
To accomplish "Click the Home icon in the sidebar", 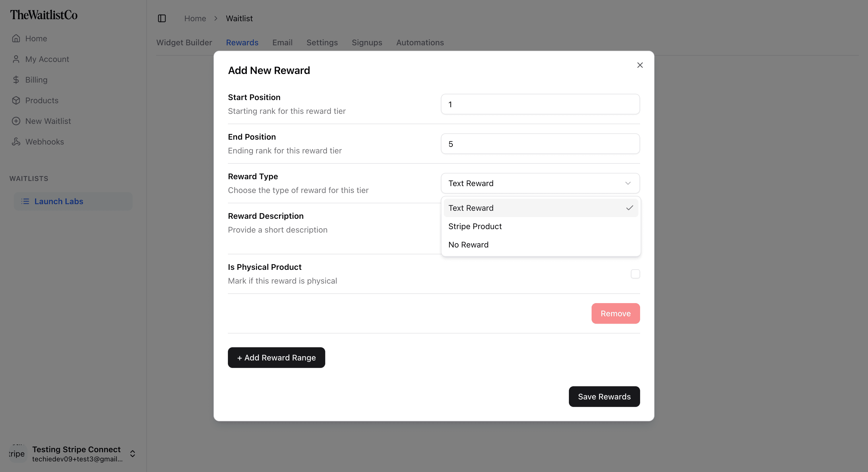I will click(17, 38).
